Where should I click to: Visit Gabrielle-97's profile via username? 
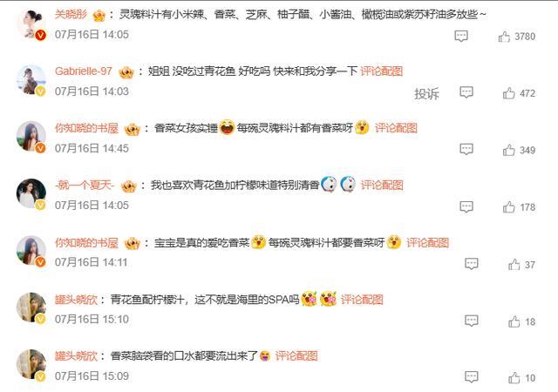[84, 71]
